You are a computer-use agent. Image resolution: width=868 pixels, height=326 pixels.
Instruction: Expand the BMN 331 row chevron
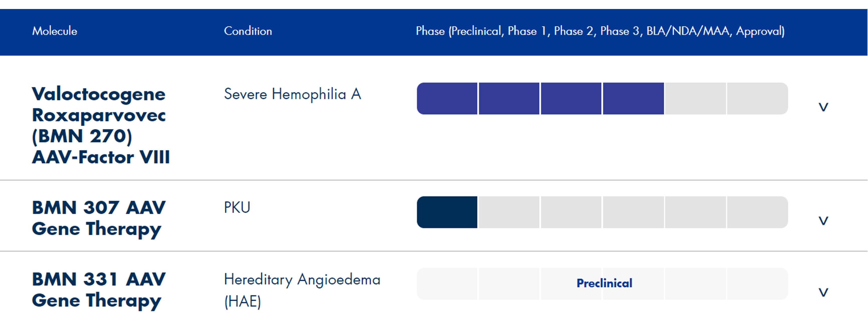pos(823,292)
